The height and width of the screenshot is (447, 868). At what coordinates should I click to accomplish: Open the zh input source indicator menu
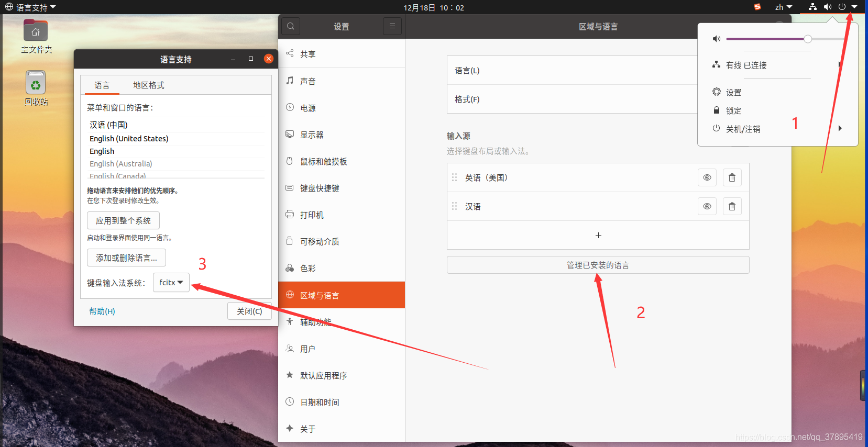point(784,7)
